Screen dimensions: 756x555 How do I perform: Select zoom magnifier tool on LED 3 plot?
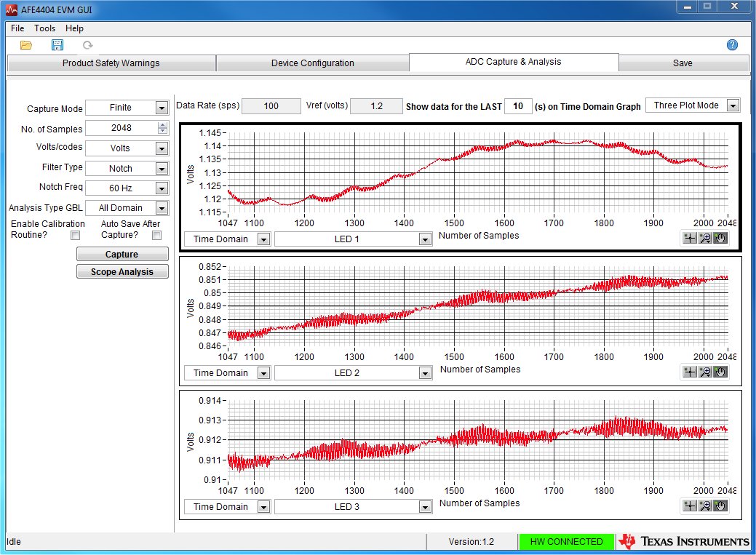coord(705,506)
